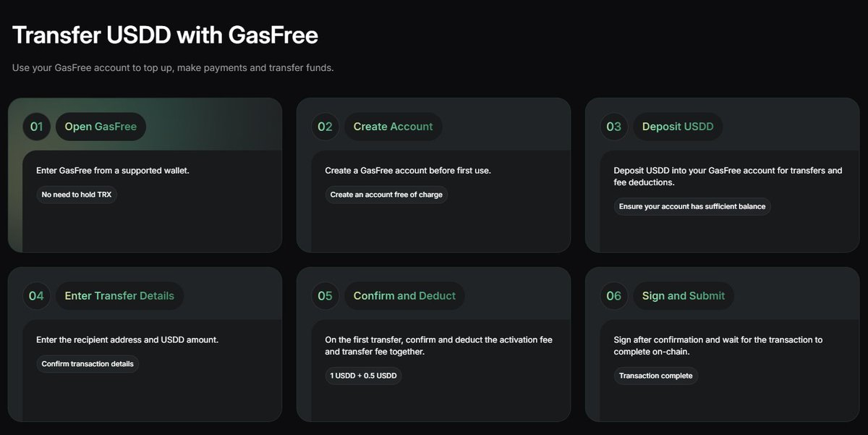Click the 06 step number badge
868x435 pixels.
[613, 296]
